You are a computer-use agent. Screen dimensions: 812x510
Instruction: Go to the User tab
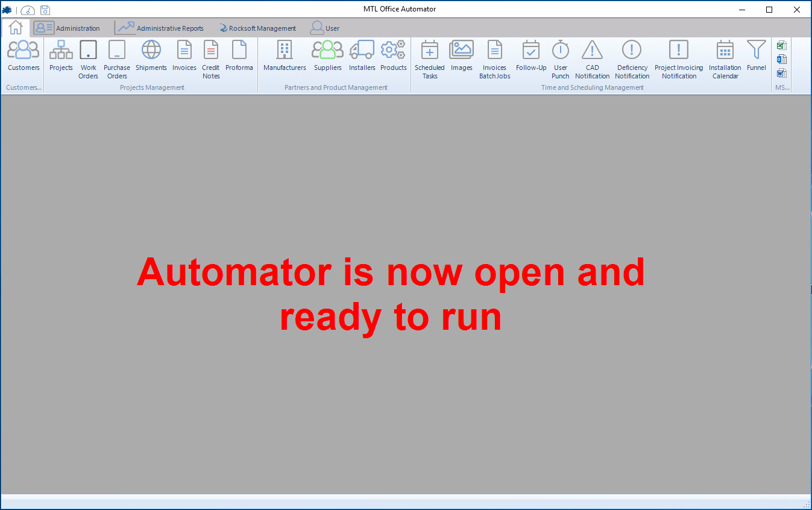325,28
